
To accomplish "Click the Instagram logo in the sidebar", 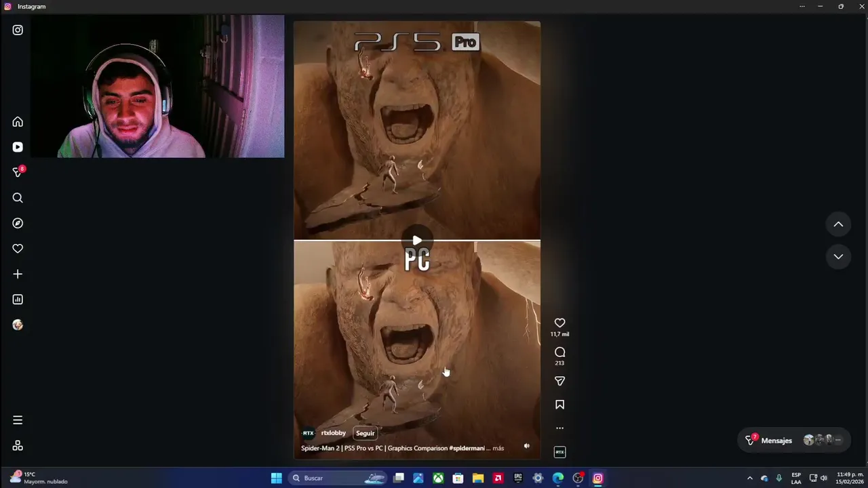I will coord(18,30).
